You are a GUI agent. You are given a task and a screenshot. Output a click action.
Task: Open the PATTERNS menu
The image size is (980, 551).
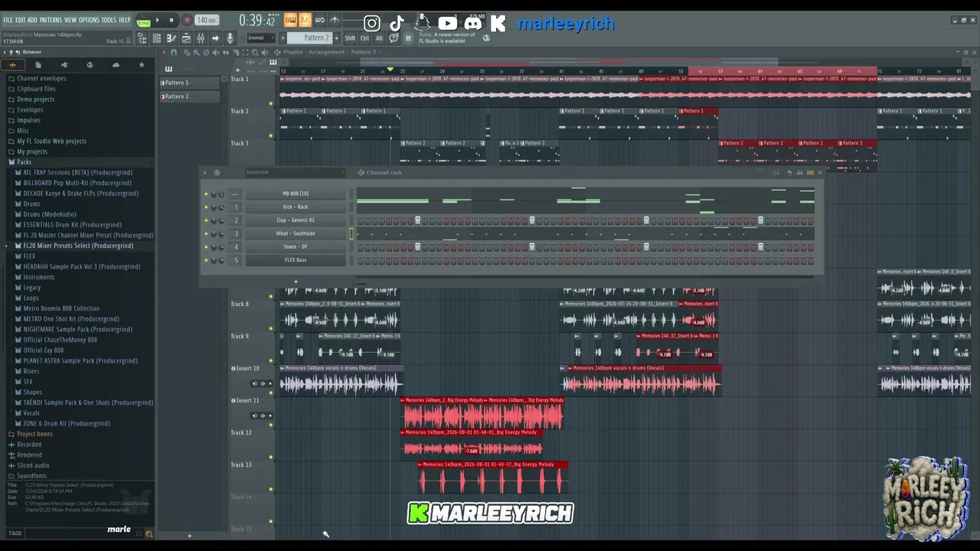tap(51, 20)
